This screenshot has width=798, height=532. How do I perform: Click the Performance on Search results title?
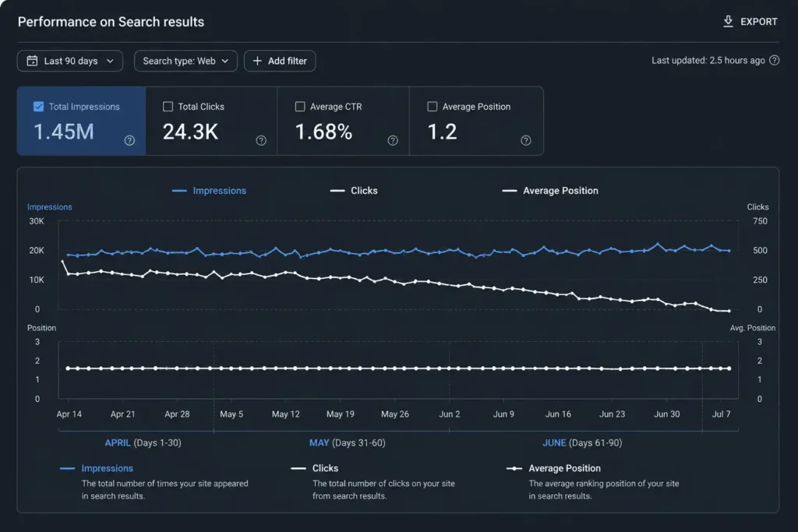click(111, 22)
